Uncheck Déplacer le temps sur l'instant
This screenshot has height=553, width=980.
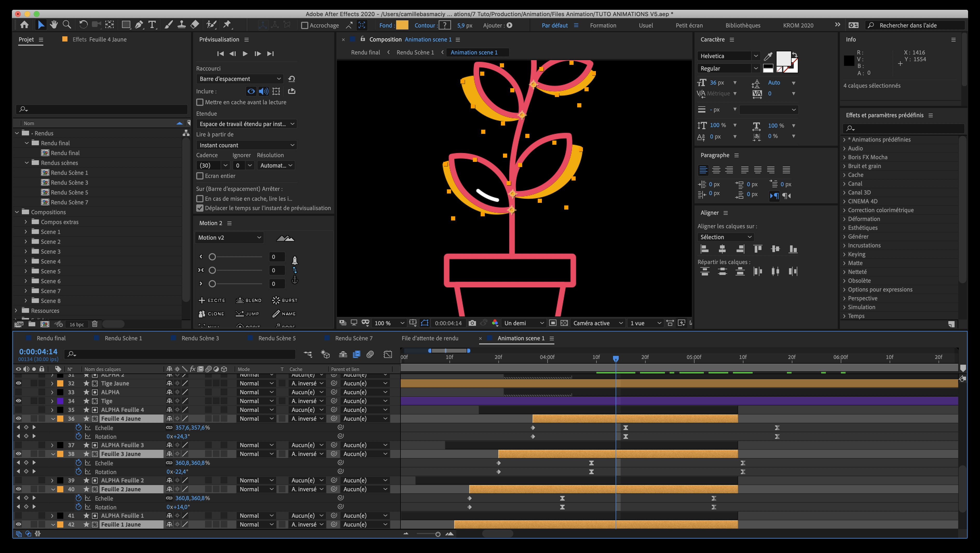pos(200,208)
